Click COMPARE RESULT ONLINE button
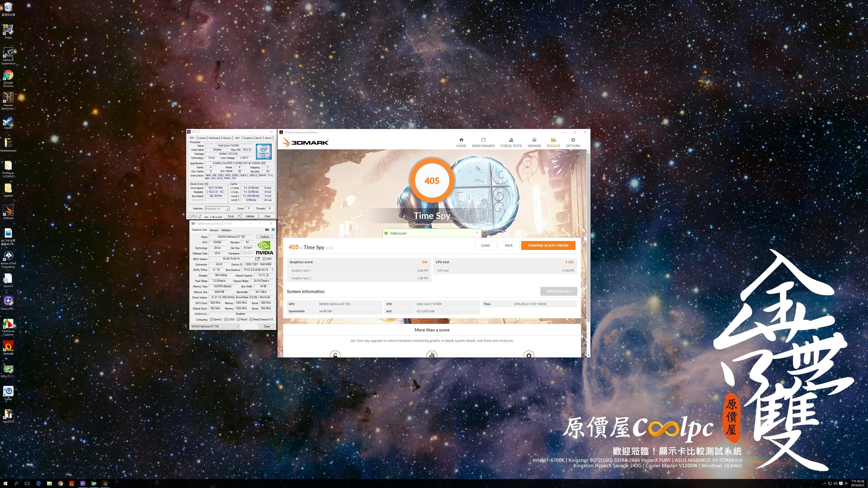 pos(548,246)
